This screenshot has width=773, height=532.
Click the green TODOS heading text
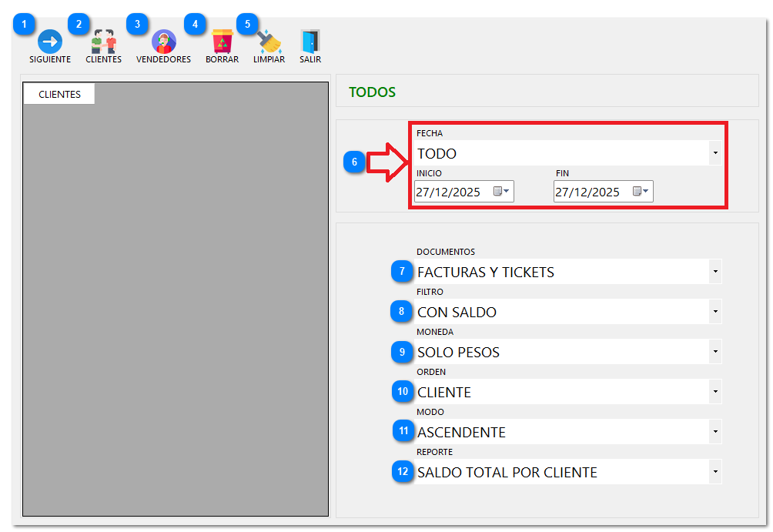point(372,92)
